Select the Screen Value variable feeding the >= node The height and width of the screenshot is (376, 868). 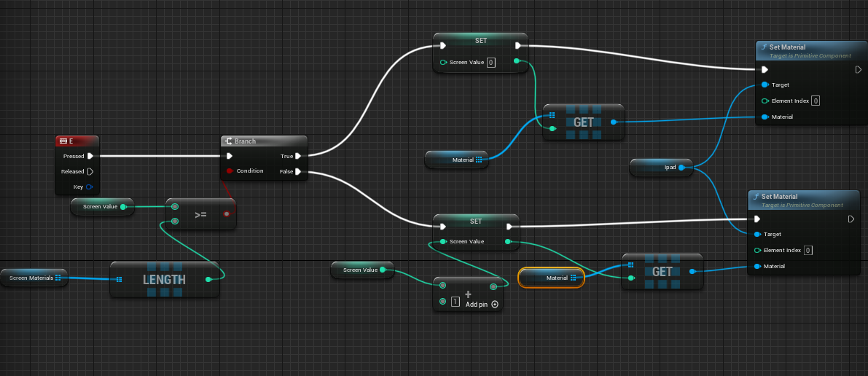[102, 206]
